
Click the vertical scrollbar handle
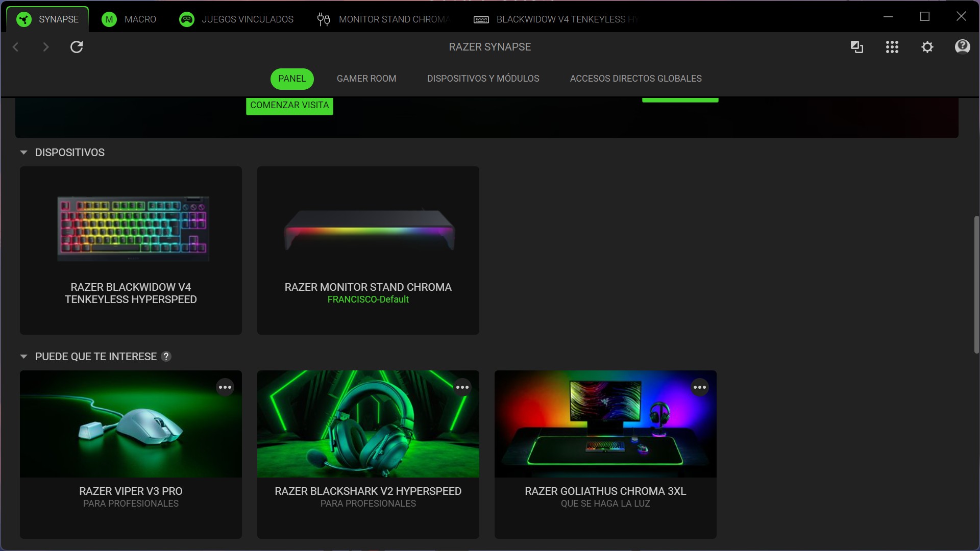pos(976,285)
